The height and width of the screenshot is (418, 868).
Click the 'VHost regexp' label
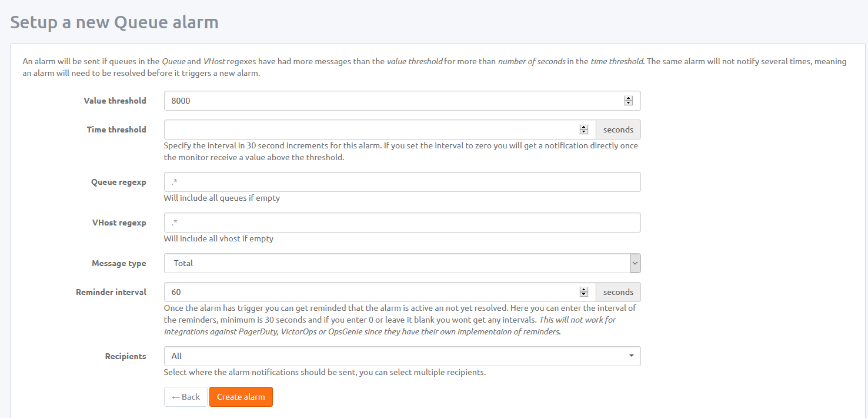coord(119,223)
